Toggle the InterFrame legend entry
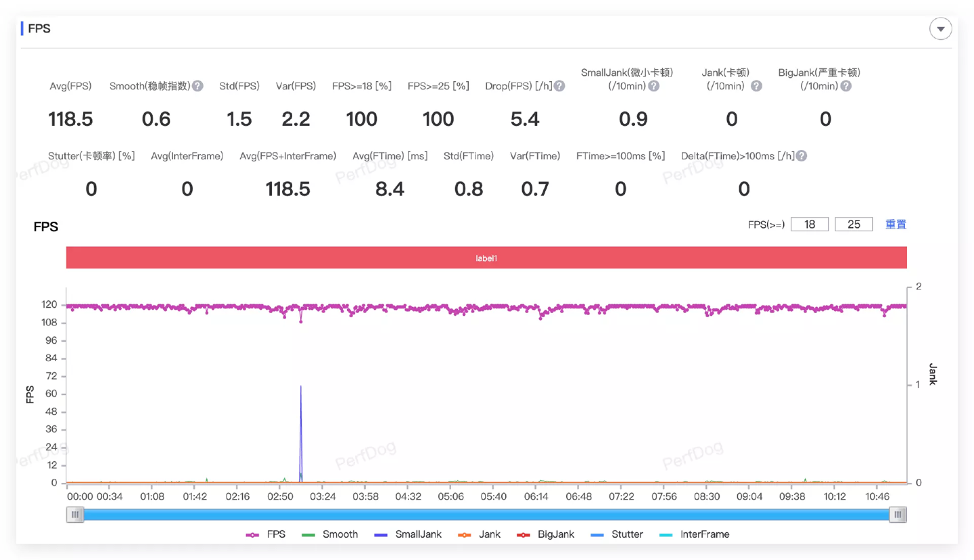 tap(694, 534)
